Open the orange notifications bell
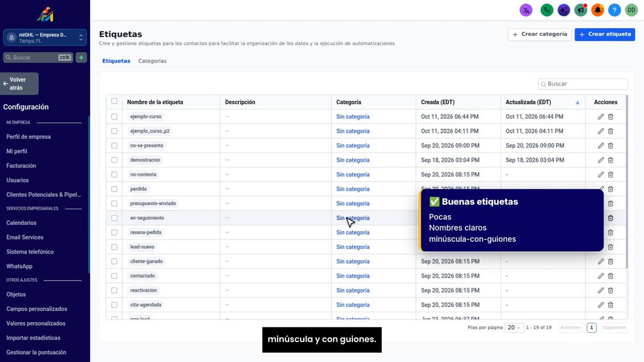The width and height of the screenshot is (644, 362). pos(598,11)
